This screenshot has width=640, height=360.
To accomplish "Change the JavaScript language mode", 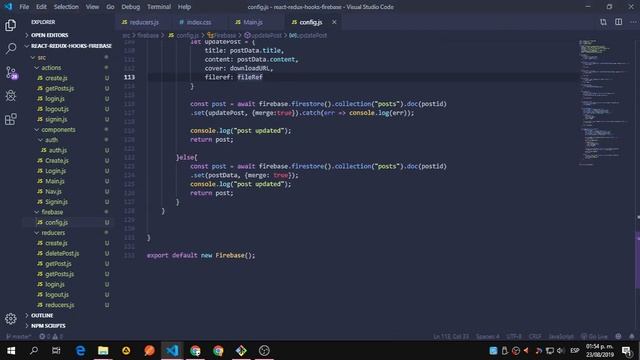I will pos(561,337).
